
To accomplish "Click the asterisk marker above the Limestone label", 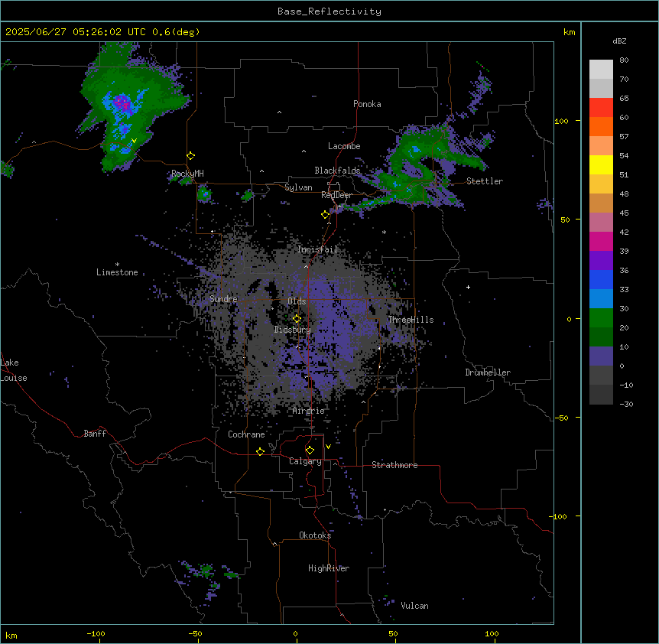I will [x=117, y=265].
